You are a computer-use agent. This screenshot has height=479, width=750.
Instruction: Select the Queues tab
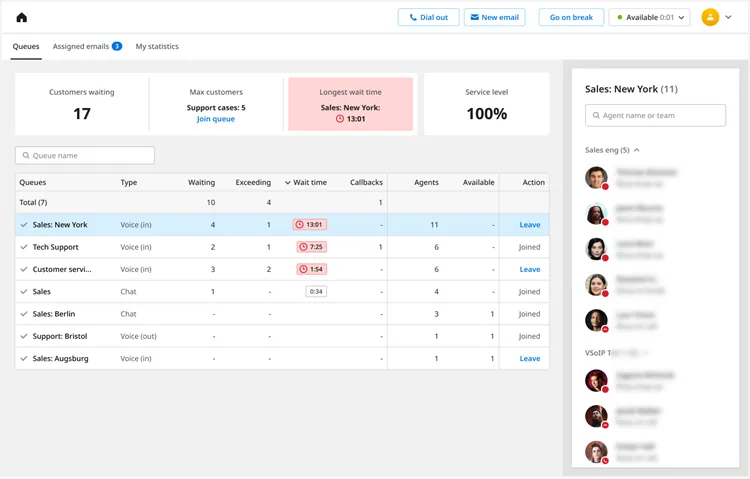click(26, 46)
